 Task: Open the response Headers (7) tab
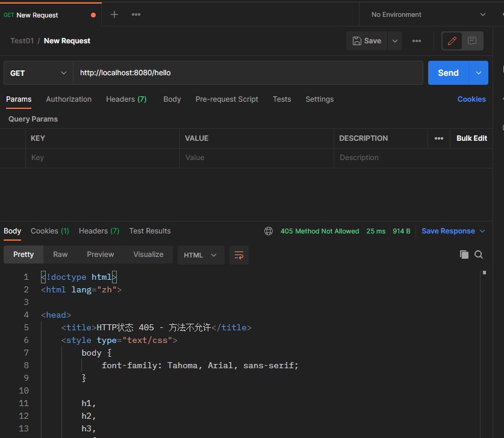tap(99, 231)
